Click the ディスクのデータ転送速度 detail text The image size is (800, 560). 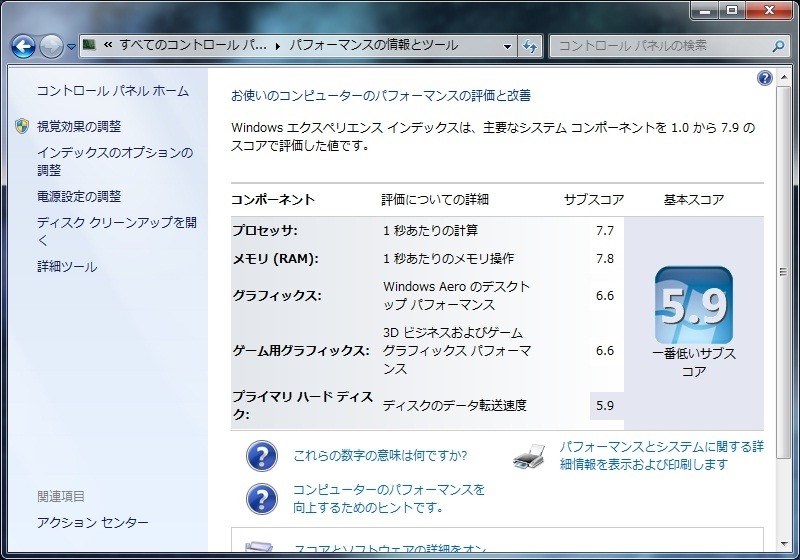pyautogui.click(x=455, y=405)
